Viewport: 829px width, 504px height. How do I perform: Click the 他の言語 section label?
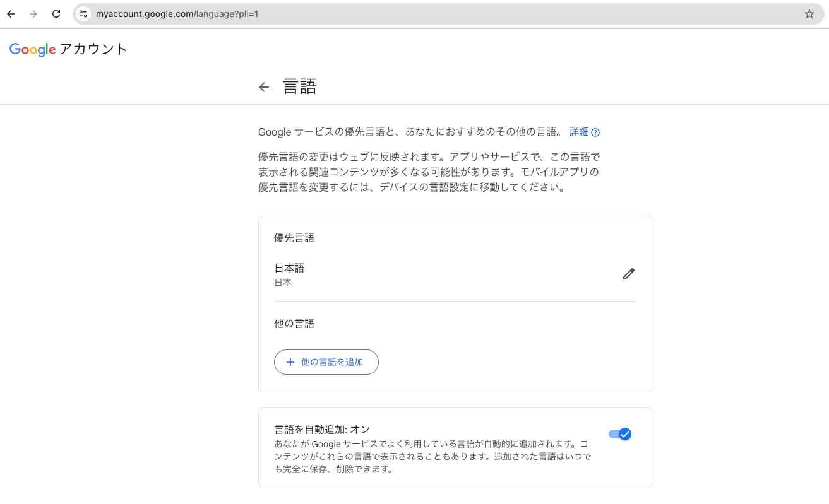coord(294,324)
